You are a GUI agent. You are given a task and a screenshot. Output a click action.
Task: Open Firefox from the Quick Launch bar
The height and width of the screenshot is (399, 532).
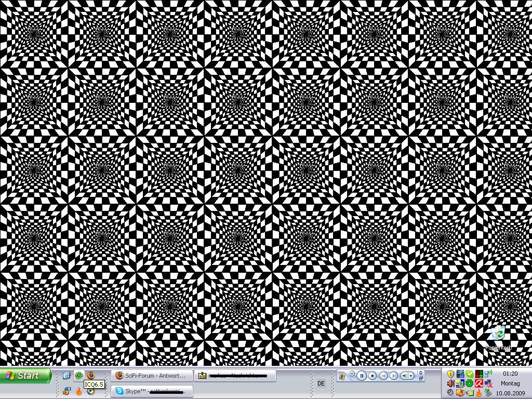pos(90,375)
